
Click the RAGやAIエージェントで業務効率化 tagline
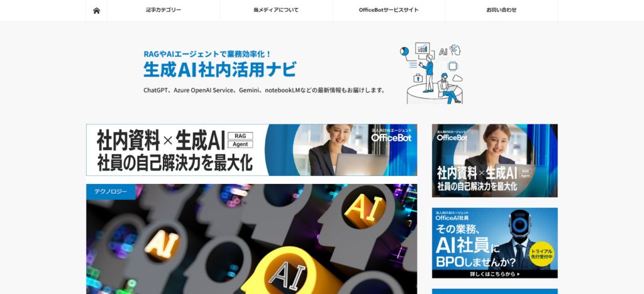point(208,54)
